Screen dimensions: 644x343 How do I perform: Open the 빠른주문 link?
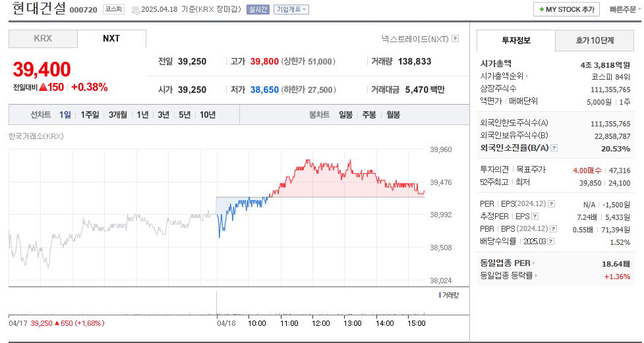[623, 9]
